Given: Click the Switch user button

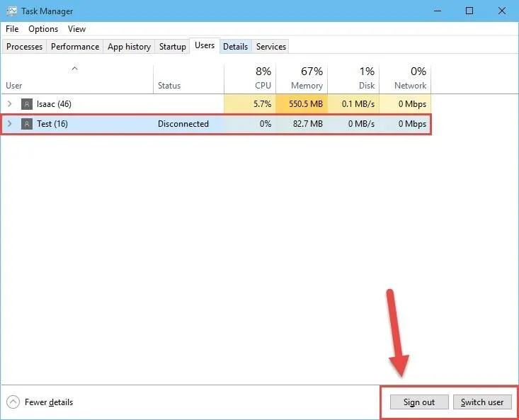Looking at the screenshot, I should coord(482,402).
